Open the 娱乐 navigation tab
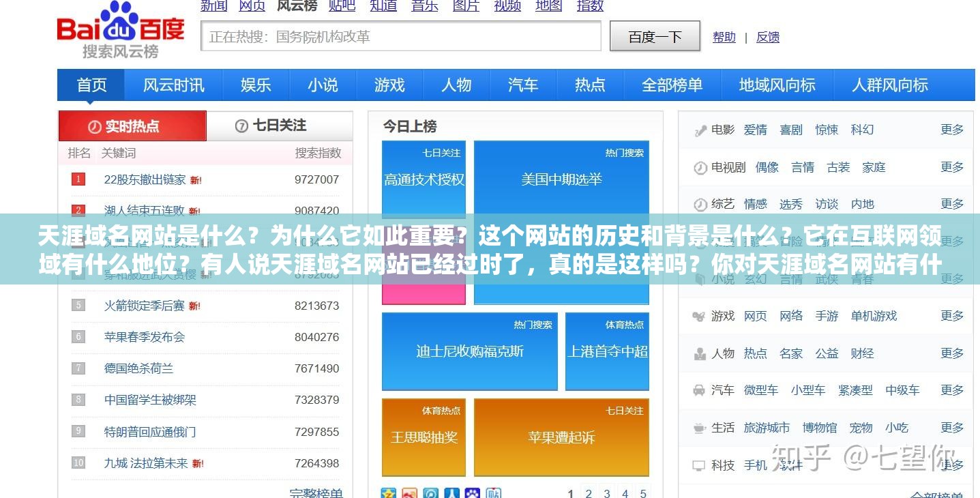The width and height of the screenshot is (980, 498). click(x=256, y=85)
